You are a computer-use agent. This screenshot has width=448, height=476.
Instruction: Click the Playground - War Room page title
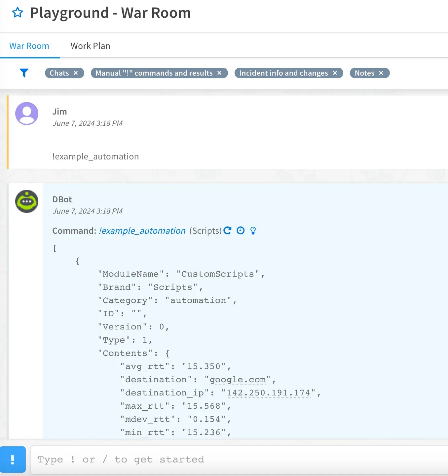pos(110,13)
